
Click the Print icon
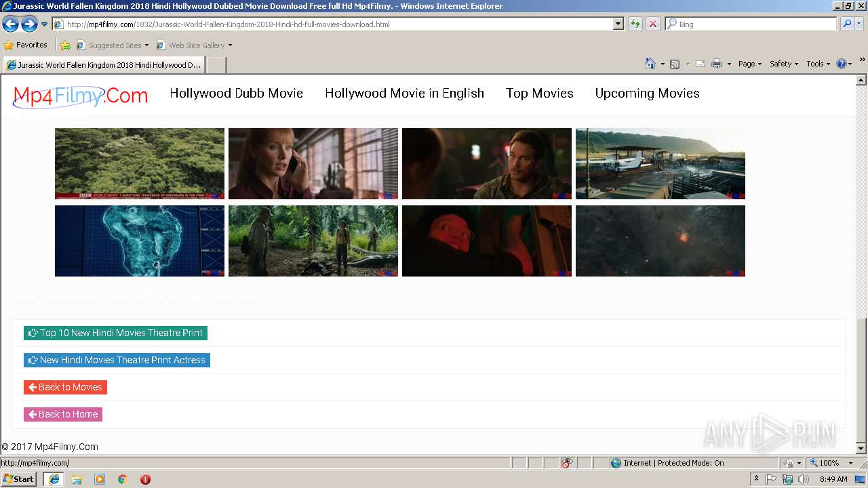pyautogui.click(x=717, y=64)
